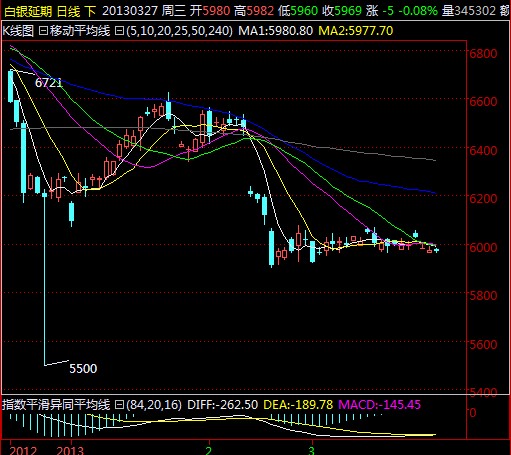511x455 pixels.
Task: Click the yellow MA2:5977.70 value
Action: (x=356, y=31)
